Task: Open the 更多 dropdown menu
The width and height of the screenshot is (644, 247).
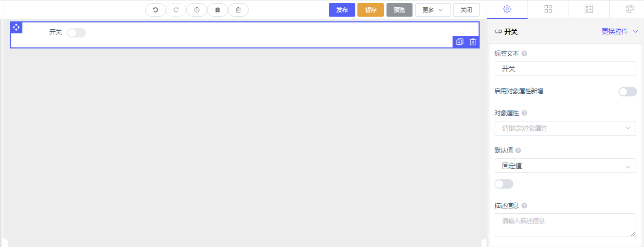Action: 433,10
